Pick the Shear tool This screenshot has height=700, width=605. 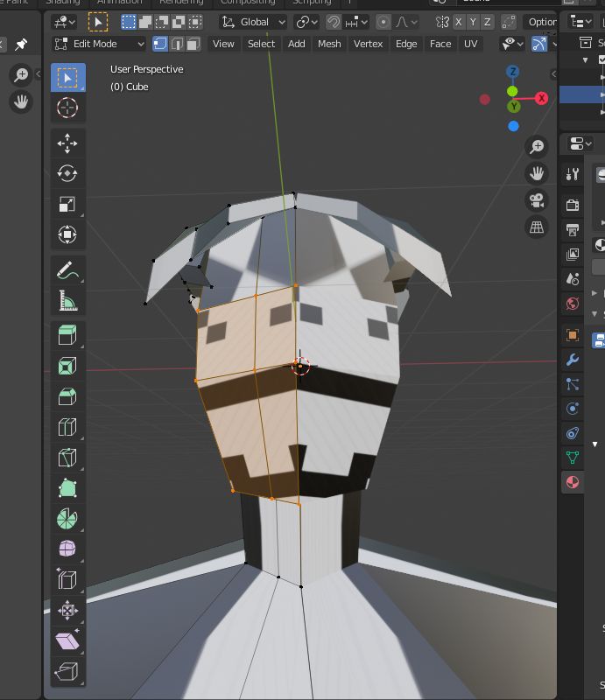(x=67, y=640)
